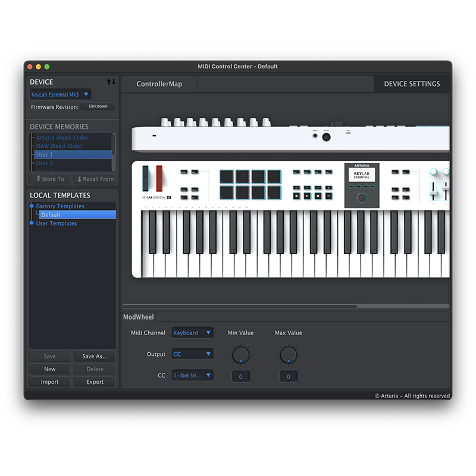Switch to the Device Settings tab

click(412, 84)
